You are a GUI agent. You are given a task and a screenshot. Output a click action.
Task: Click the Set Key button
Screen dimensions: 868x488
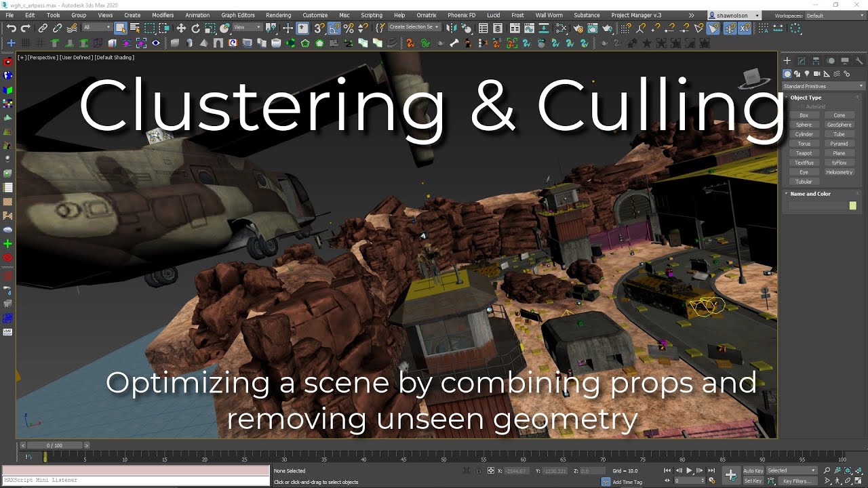[753, 481]
